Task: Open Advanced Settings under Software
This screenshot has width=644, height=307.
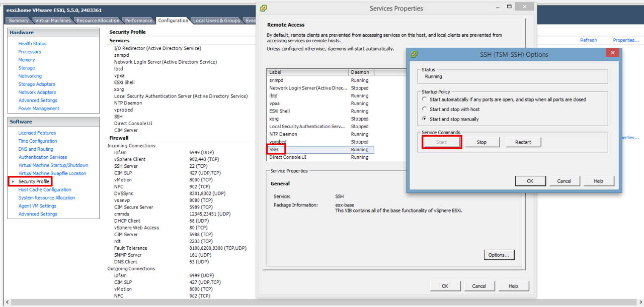Action: pyautogui.click(x=38, y=214)
